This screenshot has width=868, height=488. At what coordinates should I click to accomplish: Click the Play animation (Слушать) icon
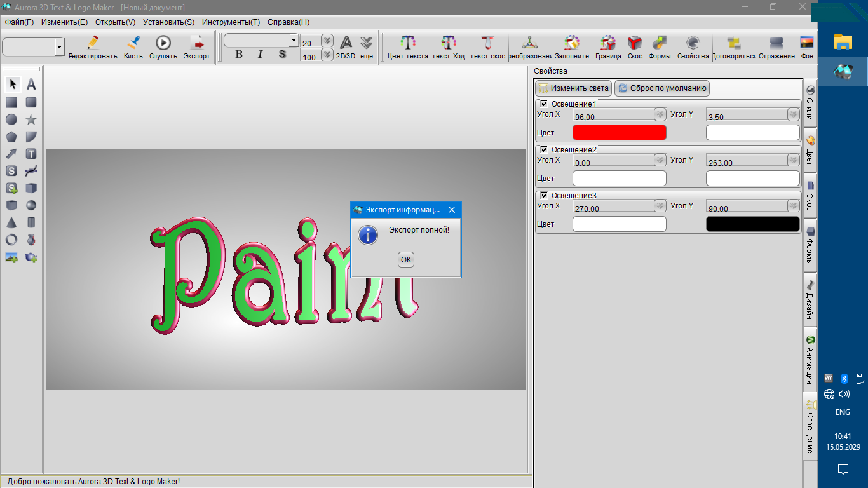163,44
